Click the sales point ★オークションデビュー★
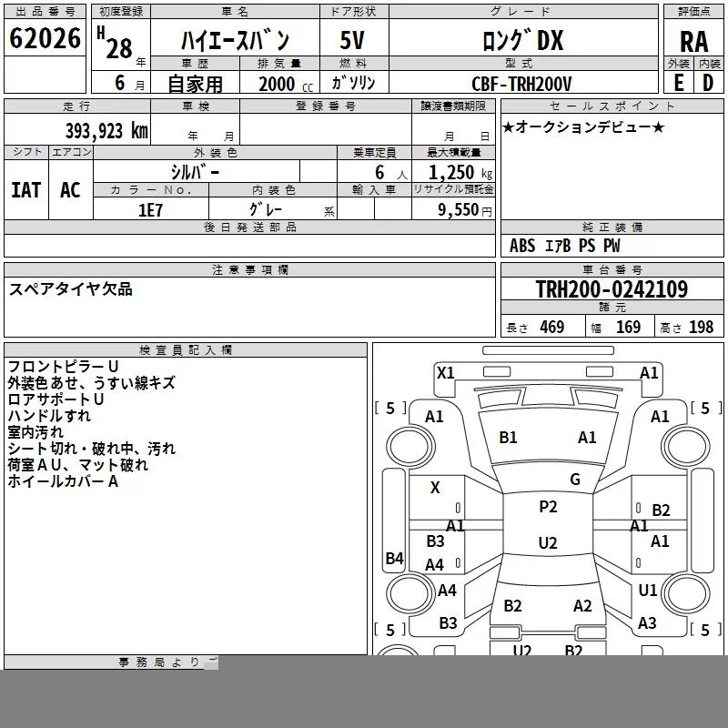Screen dimensions: 728x728 point(583,126)
